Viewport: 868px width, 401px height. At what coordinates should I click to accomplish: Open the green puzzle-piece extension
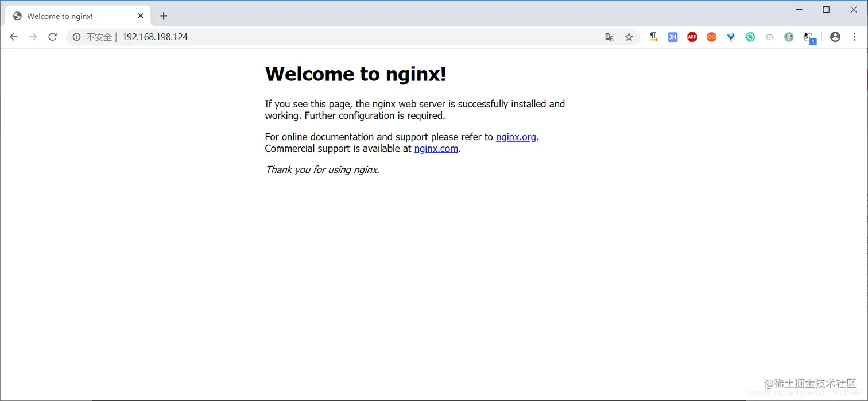(x=750, y=37)
